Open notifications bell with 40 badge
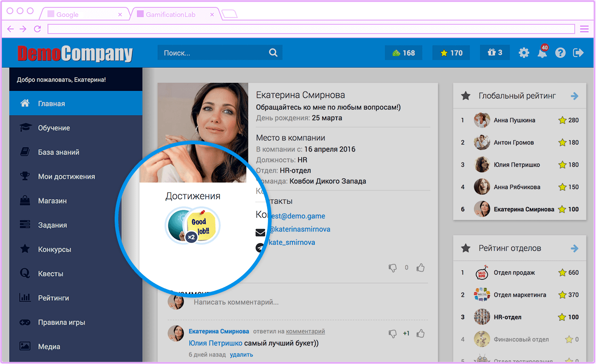 coord(542,52)
